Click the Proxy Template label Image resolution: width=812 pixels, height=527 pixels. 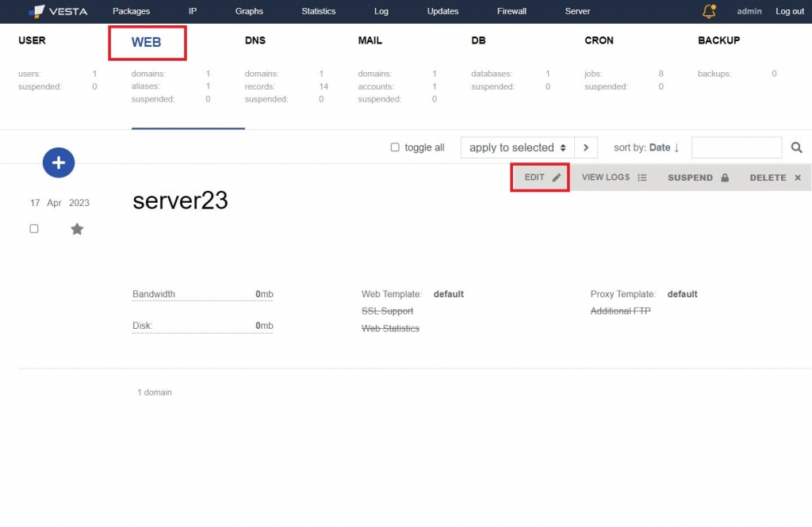click(623, 294)
